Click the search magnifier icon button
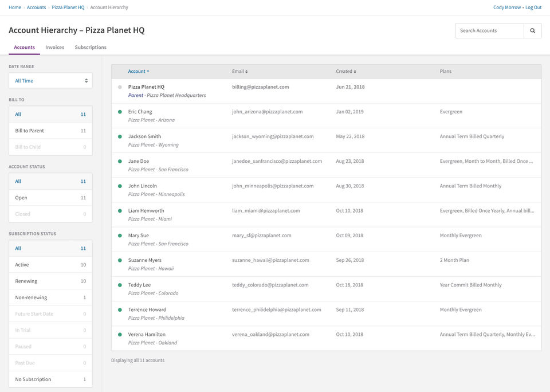This screenshot has height=392, width=550. (x=532, y=31)
